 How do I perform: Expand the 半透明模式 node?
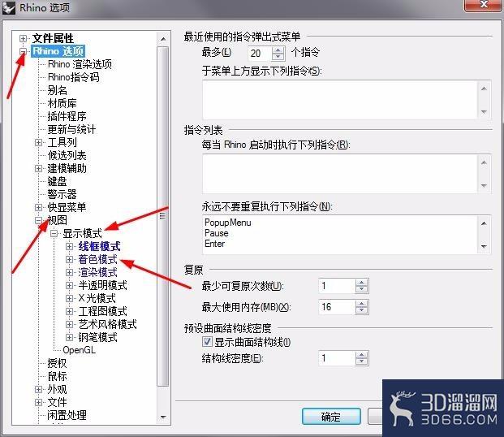coord(69,285)
